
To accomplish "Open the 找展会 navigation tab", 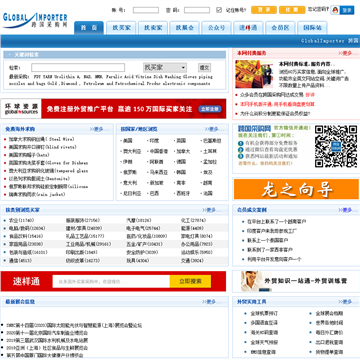I will tap(185, 28).
